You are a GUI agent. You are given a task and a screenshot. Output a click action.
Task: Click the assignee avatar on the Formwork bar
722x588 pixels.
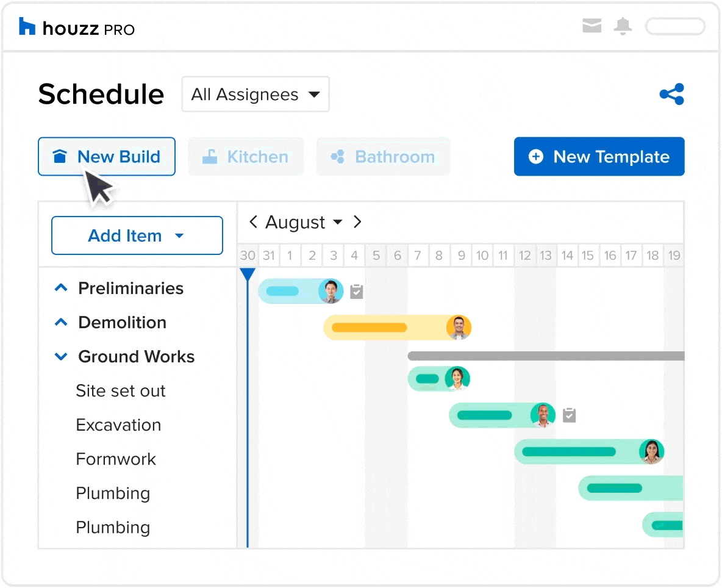tap(651, 452)
